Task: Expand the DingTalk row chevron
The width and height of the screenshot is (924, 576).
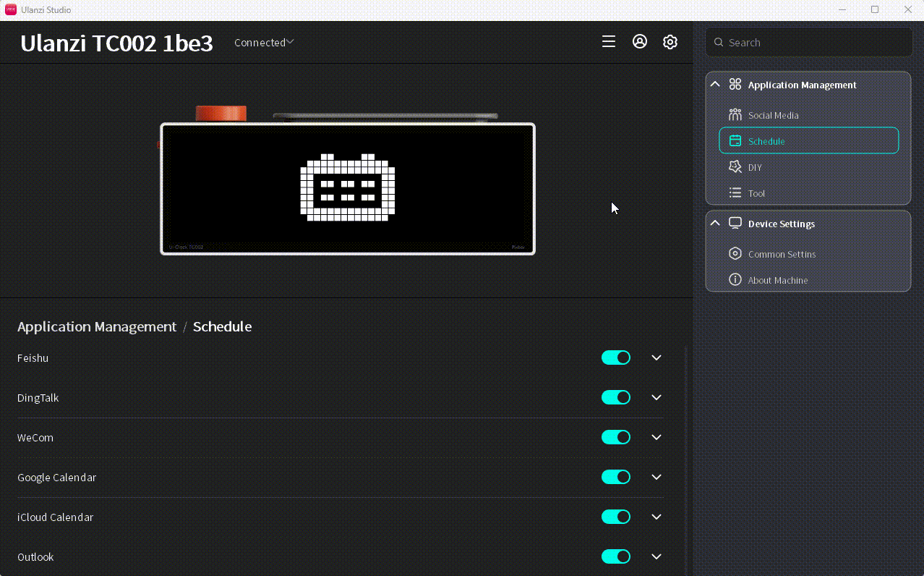Action: 656,397
